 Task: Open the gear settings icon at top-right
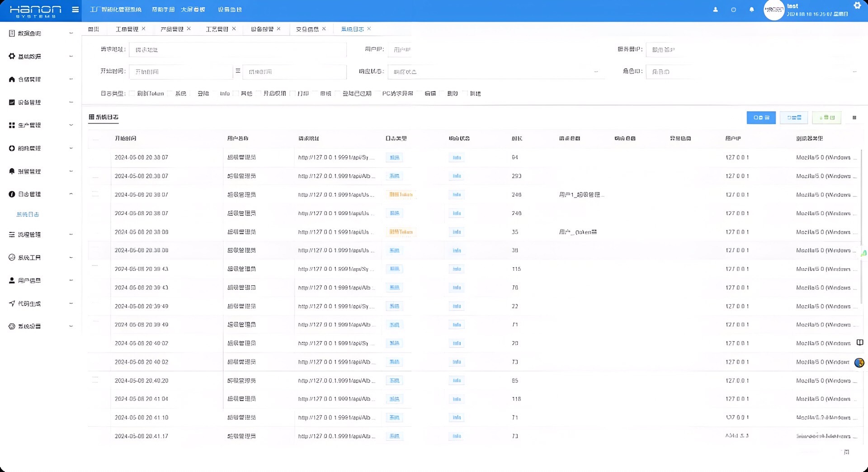(857, 5)
